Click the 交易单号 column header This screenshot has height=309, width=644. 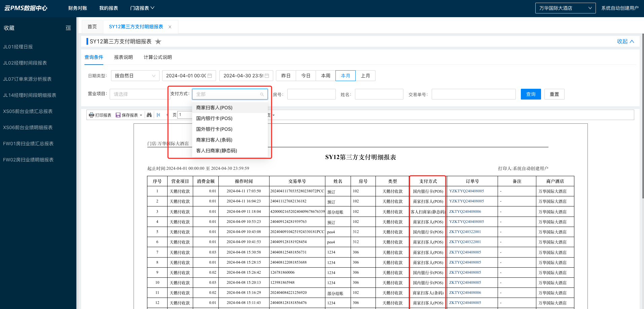(297, 181)
